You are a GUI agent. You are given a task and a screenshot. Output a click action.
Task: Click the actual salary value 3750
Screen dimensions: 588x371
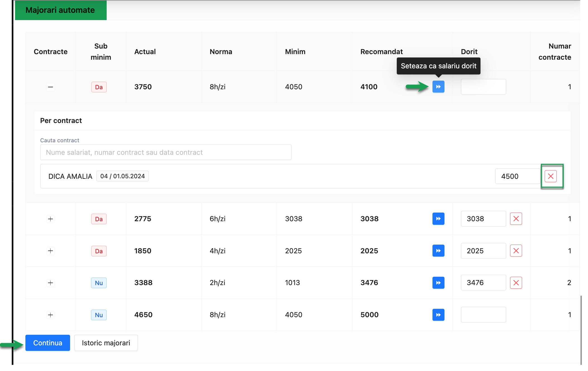coord(143,87)
